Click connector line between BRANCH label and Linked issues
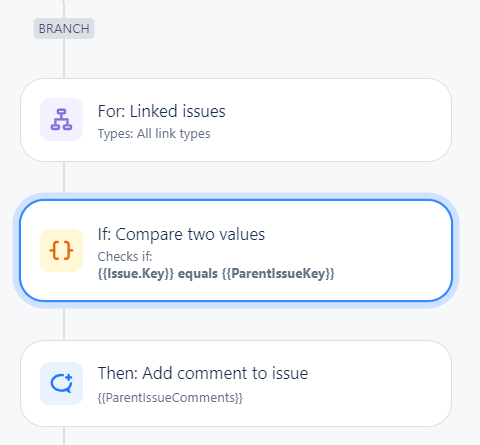 64,59
